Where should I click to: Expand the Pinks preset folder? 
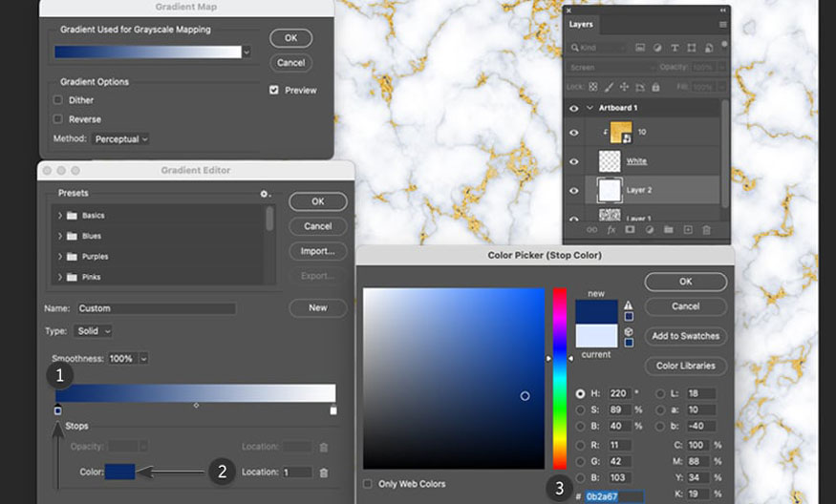(x=59, y=277)
